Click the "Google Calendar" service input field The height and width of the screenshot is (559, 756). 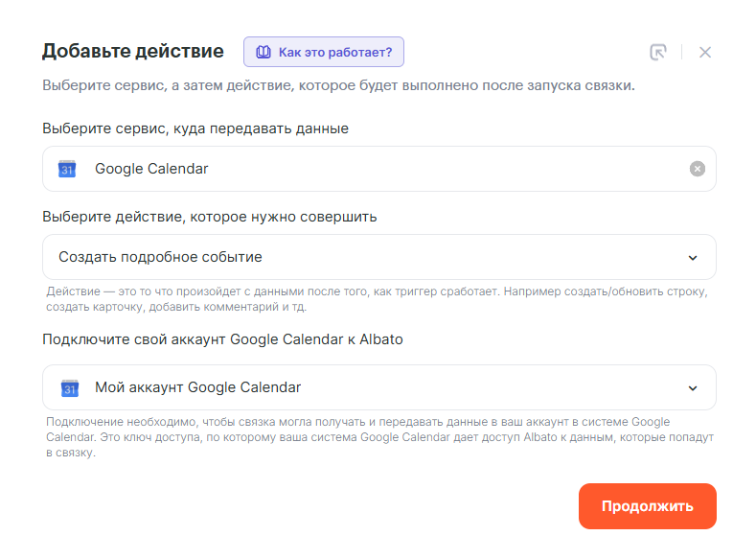pyautogui.click(x=383, y=169)
